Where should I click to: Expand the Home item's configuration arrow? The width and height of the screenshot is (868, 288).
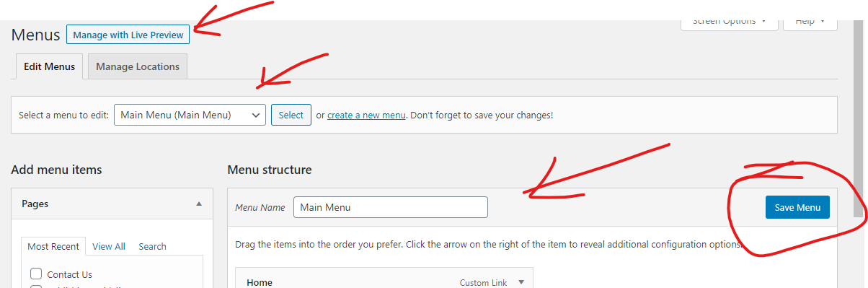521,282
